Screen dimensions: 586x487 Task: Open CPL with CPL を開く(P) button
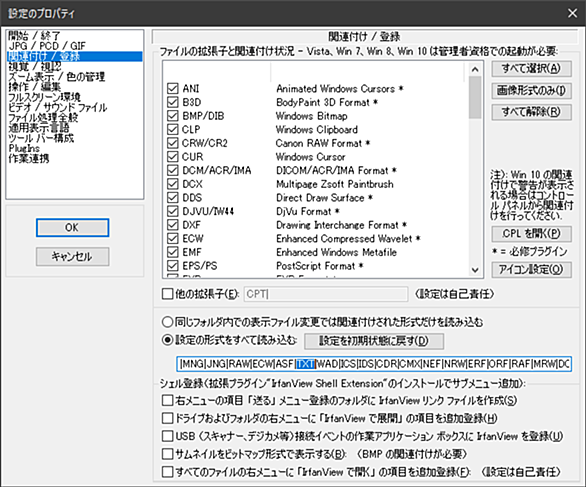(531, 234)
